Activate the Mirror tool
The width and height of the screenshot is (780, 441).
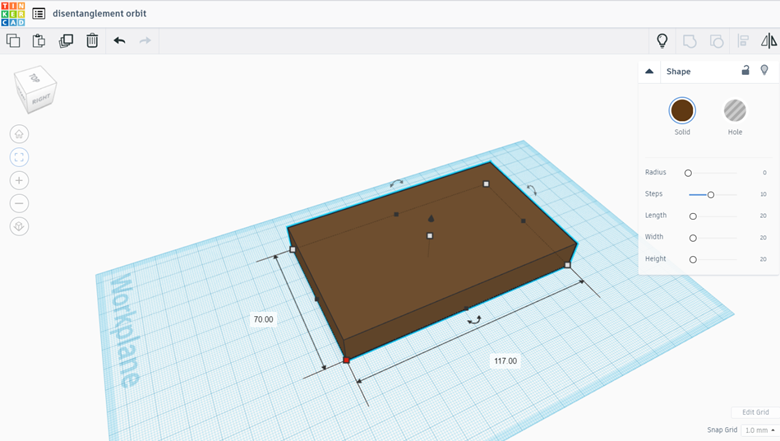tap(769, 41)
